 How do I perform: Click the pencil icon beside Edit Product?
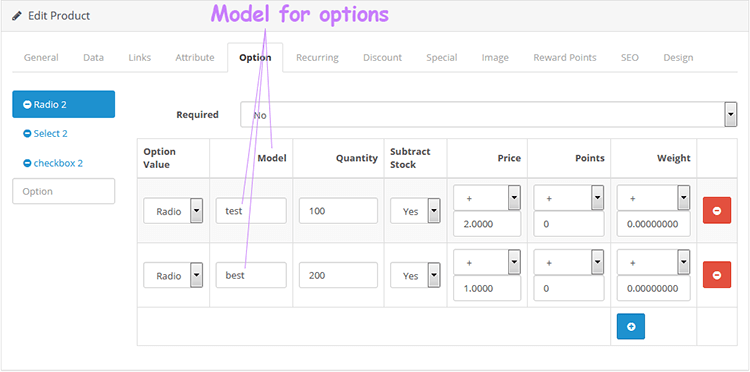pyautogui.click(x=17, y=16)
